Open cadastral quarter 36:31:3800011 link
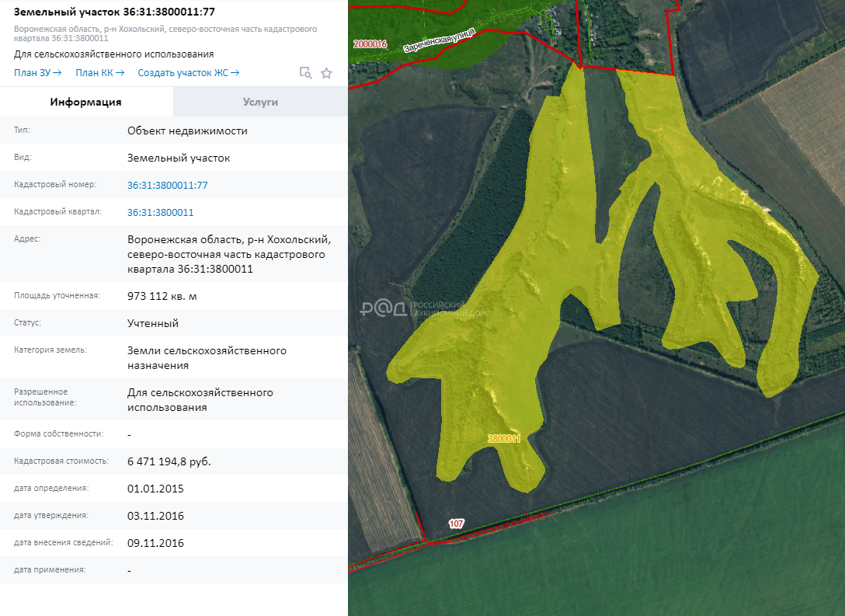Viewport: 845px width, 616px height. tap(160, 212)
